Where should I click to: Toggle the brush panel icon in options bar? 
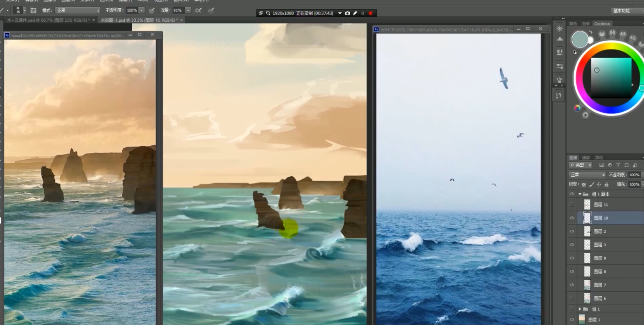[x=33, y=10]
